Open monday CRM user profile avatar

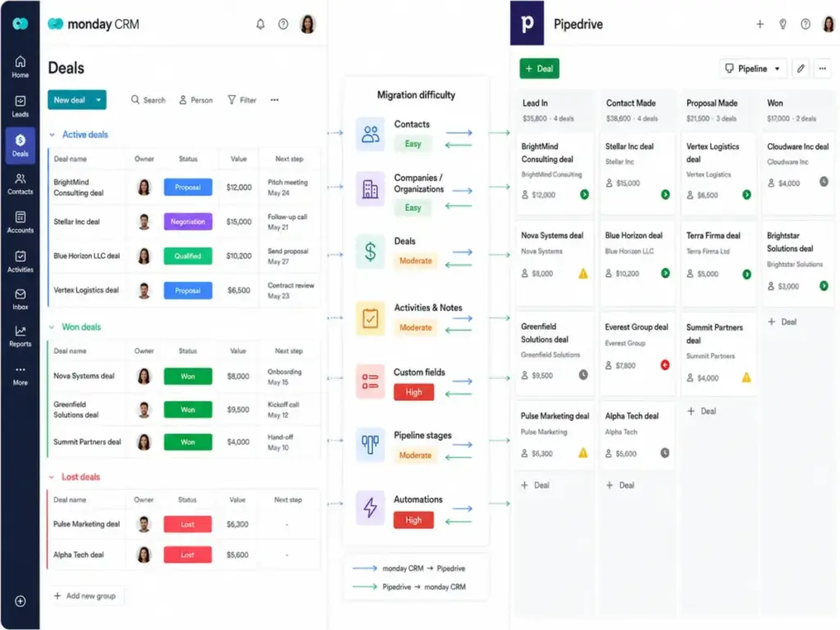308,24
